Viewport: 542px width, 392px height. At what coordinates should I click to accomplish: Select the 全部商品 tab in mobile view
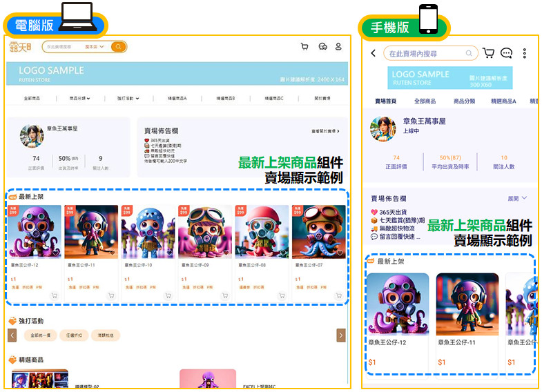coord(425,101)
